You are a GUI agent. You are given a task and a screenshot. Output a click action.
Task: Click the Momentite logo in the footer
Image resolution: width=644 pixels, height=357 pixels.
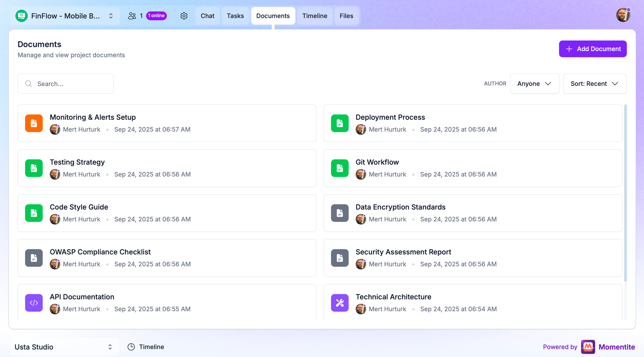coord(588,347)
